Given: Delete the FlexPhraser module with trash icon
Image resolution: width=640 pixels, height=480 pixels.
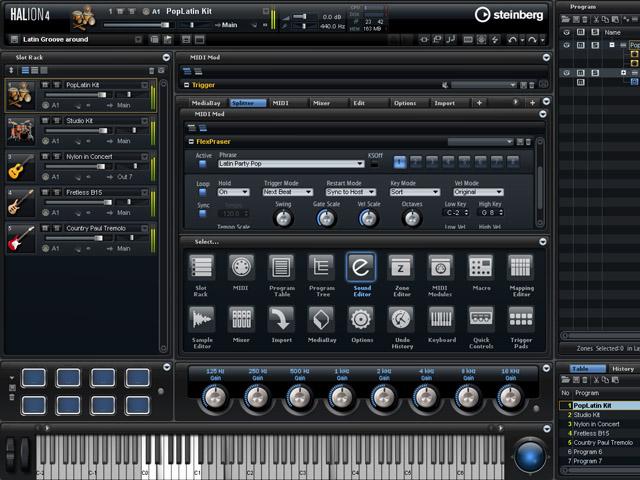Looking at the screenshot, I should 528,142.
